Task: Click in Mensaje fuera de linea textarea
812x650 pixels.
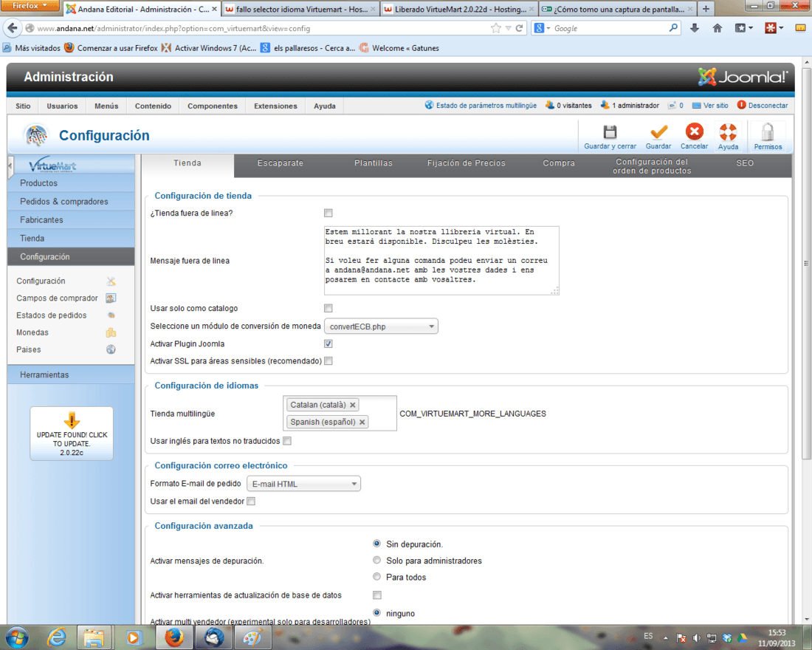Action: point(441,261)
